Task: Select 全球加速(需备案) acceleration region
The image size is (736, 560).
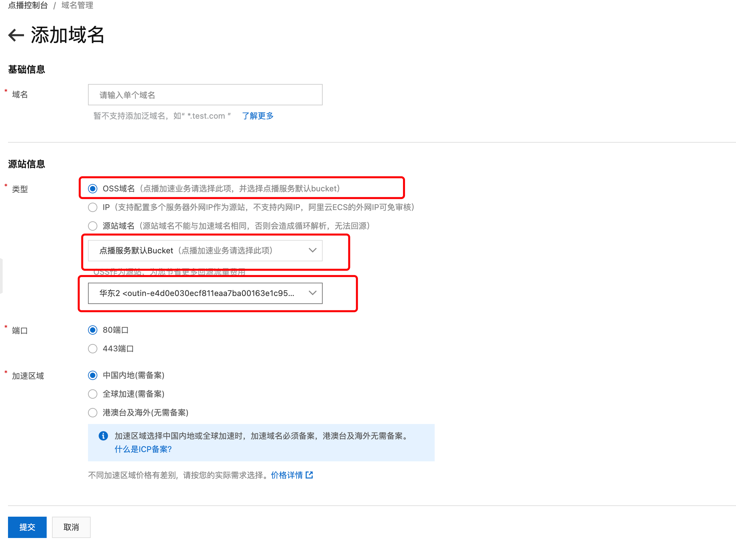Action: coord(93,394)
